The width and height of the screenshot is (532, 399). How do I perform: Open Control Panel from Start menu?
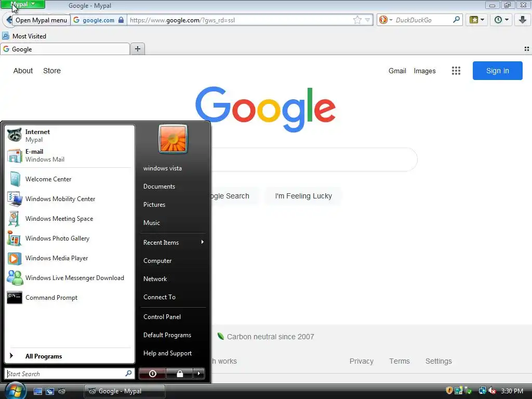point(172,316)
